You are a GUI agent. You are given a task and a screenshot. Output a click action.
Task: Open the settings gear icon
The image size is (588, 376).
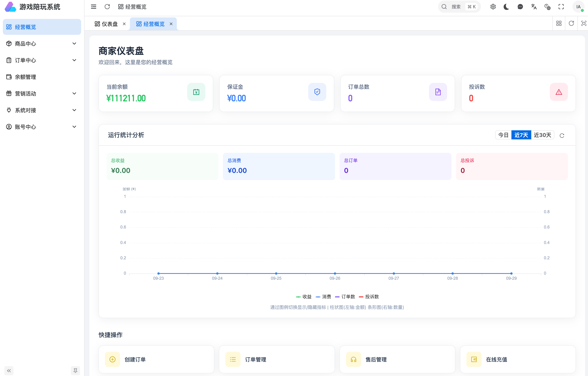point(493,7)
